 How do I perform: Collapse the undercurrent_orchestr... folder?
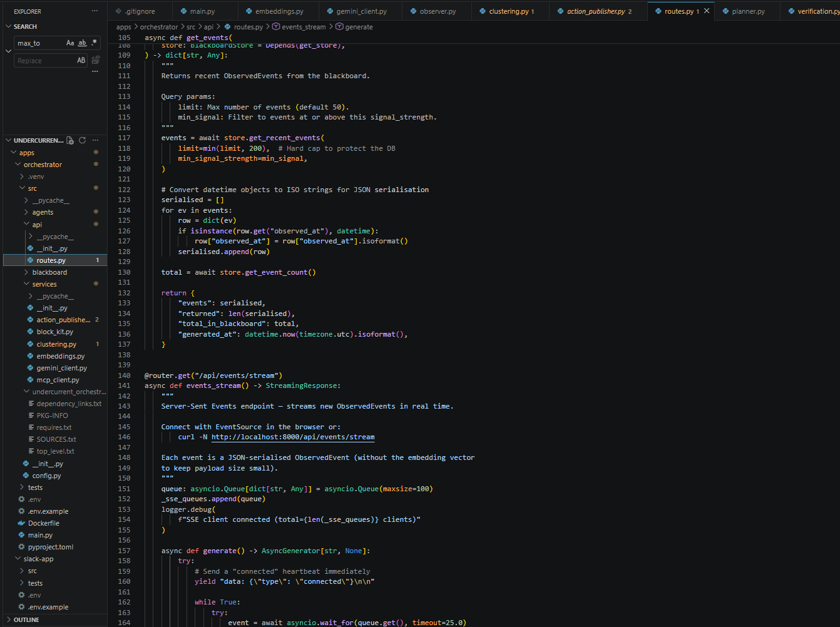click(69, 392)
